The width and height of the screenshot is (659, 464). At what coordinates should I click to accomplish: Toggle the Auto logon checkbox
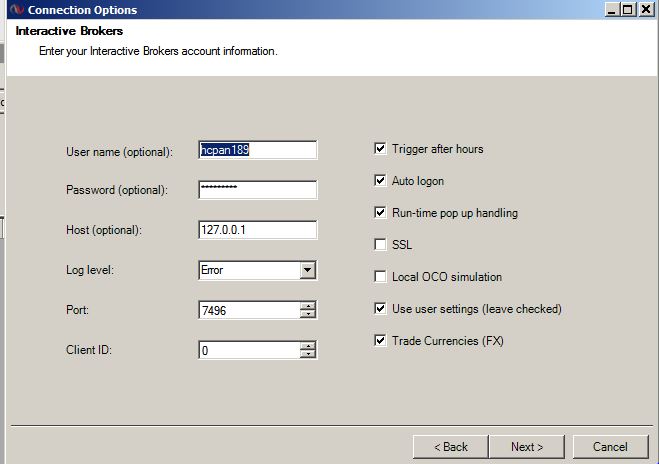tap(380, 180)
